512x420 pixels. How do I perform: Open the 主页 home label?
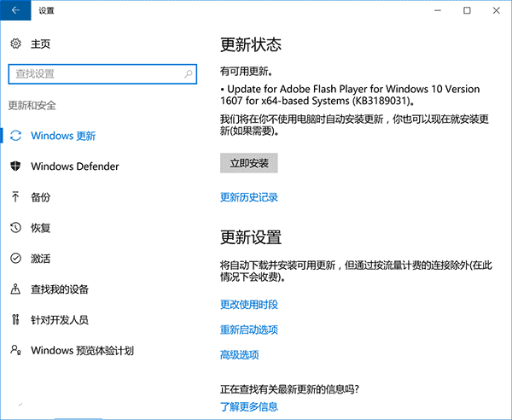coord(40,44)
